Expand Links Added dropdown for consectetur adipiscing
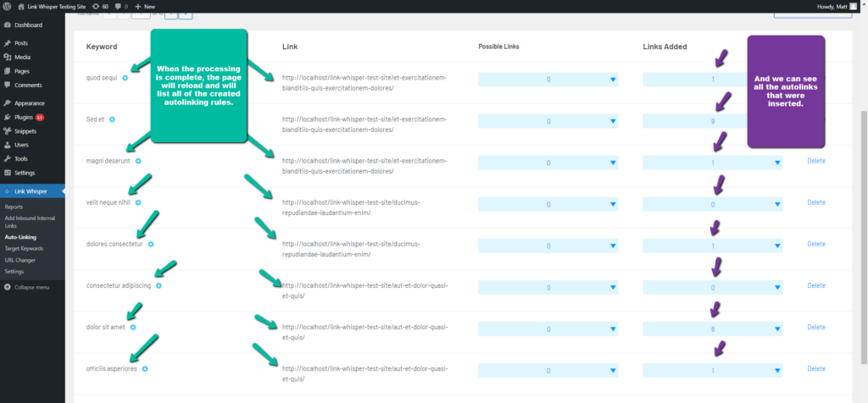Screen dimensions: 868x403 tap(712, 288)
